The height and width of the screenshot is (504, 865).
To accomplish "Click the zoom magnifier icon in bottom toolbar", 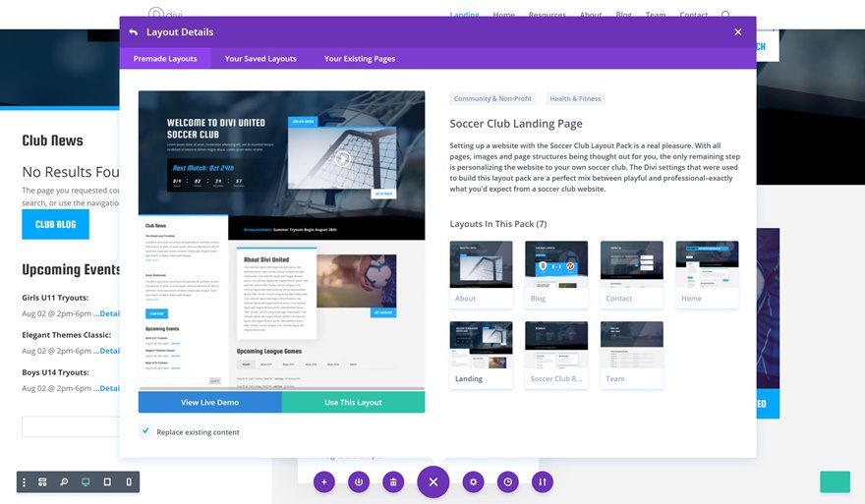I will [x=64, y=482].
